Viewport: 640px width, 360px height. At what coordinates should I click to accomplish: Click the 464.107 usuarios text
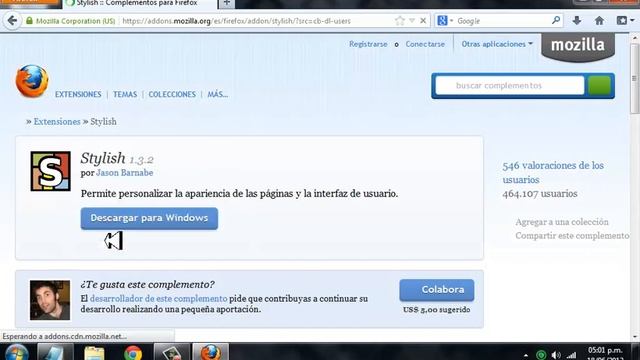click(x=540, y=194)
